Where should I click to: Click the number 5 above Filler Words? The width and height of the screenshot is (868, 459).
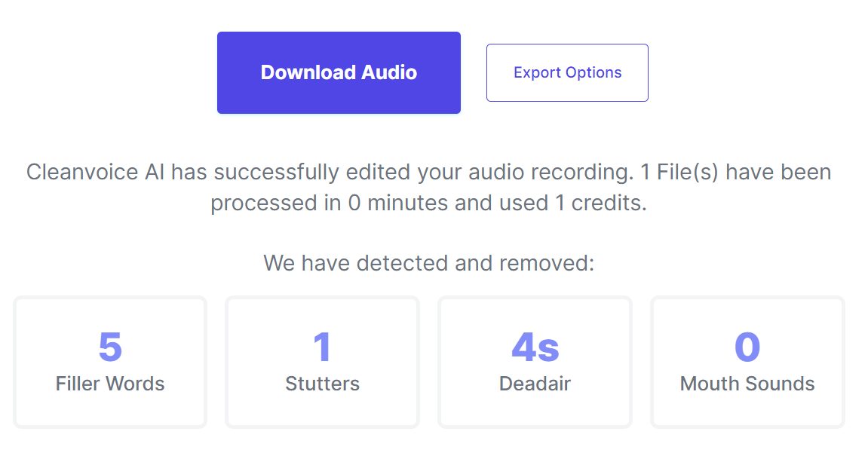[110, 347]
